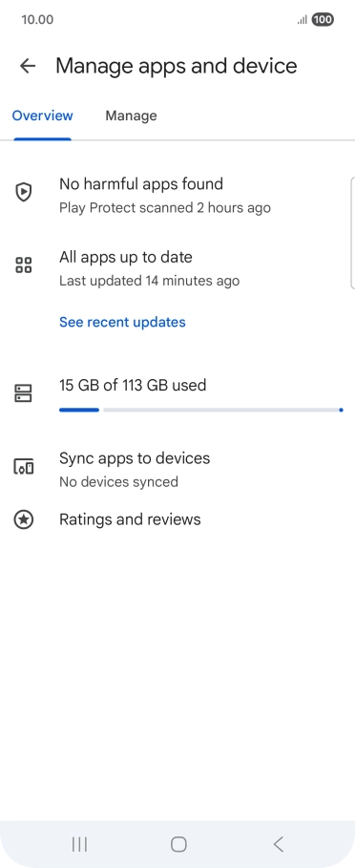355x868 pixels.
Task: Open All apps up to date entry
Action: (177, 268)
